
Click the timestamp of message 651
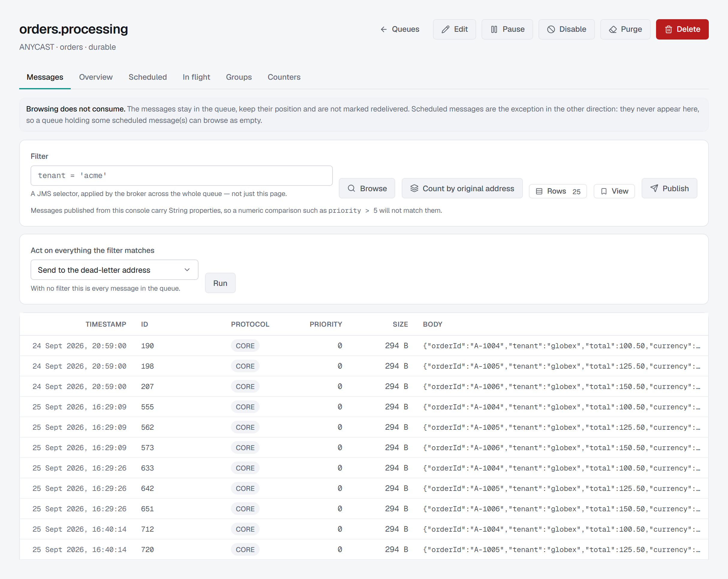(79, 509)
